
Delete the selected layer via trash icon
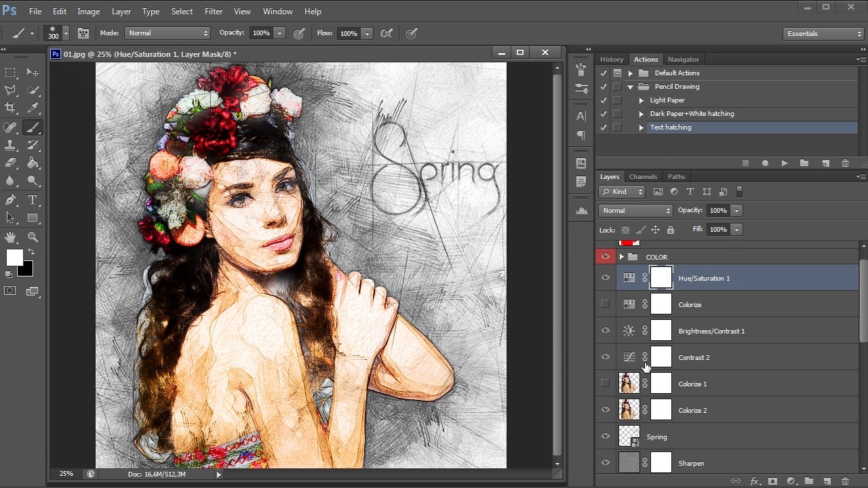(x=845, y=481)
